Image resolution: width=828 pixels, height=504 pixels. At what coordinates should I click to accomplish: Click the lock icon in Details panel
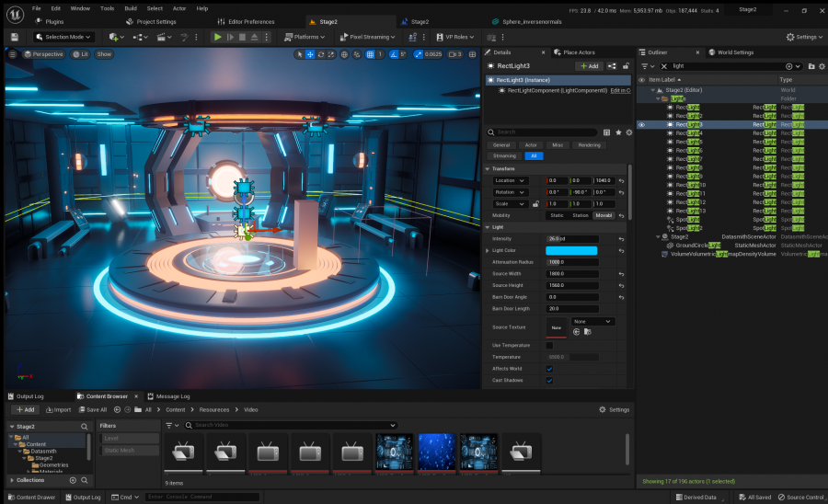[x=626, y=66]
